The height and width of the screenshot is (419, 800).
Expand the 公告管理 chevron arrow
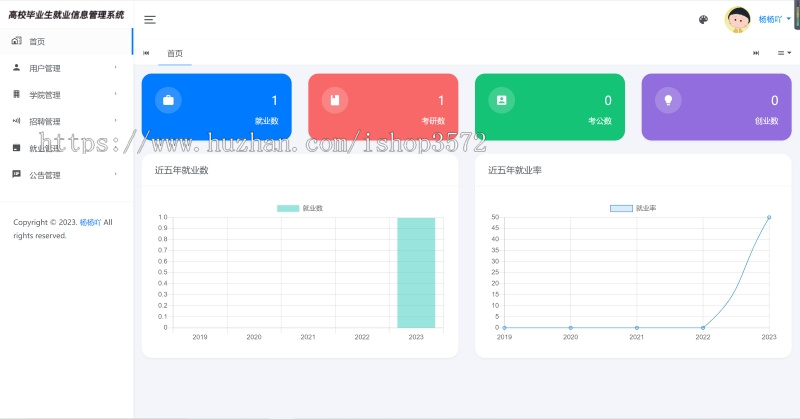click(x=115, y=174)
